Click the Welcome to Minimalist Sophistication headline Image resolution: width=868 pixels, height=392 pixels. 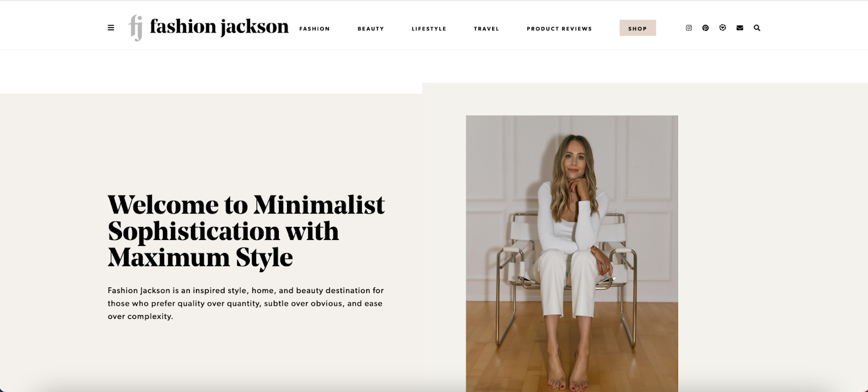246,231
